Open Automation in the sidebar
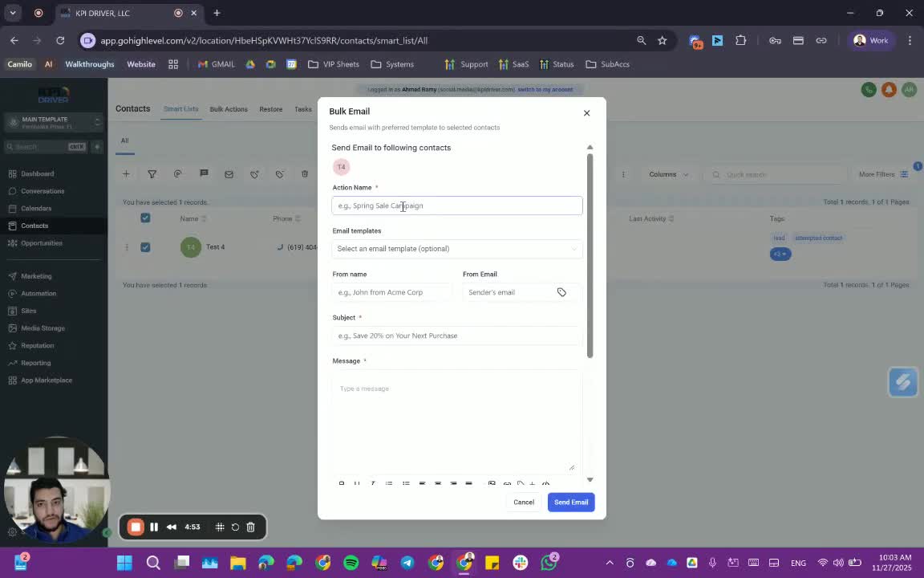924x578 pixels. (x=38, y=293)
